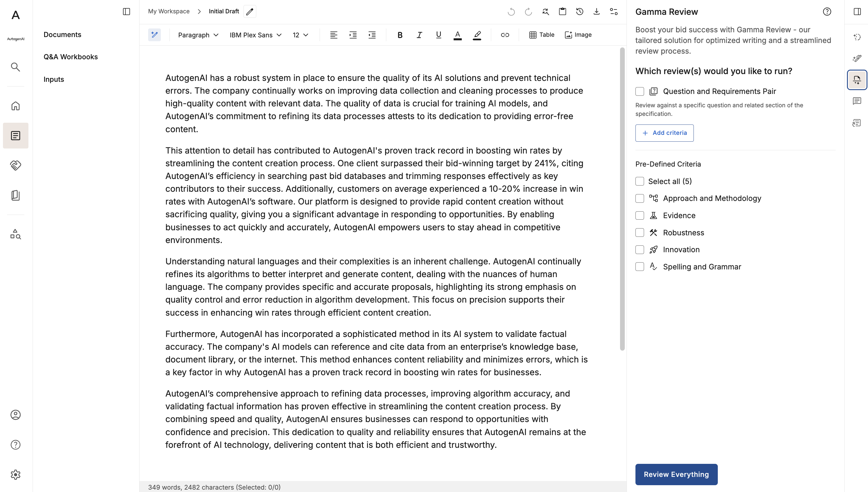Open the checklist panel icon in right rail
The height and width of the screenshot is (492, 868).
[857, 123]
